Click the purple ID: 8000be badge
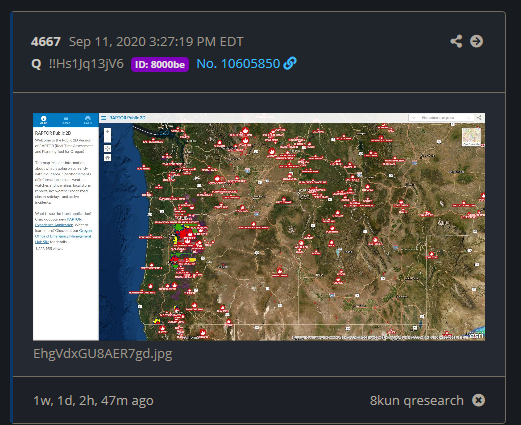 pos(160,64)
